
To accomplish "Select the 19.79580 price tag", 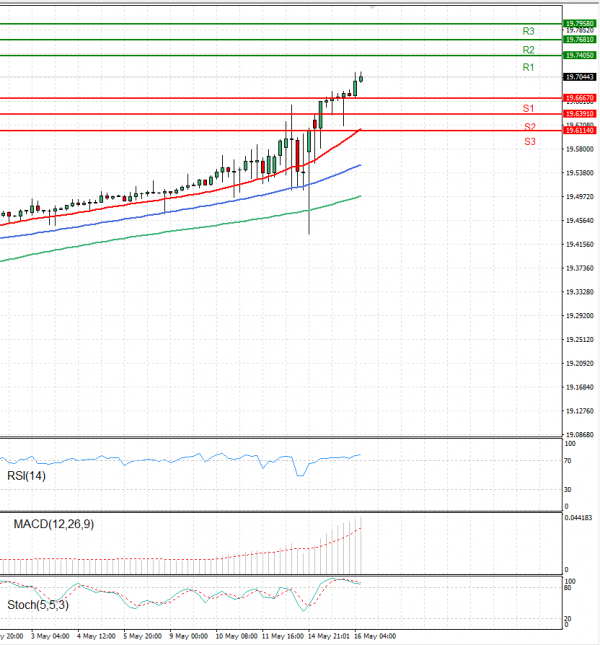I will tap(579, 23).
